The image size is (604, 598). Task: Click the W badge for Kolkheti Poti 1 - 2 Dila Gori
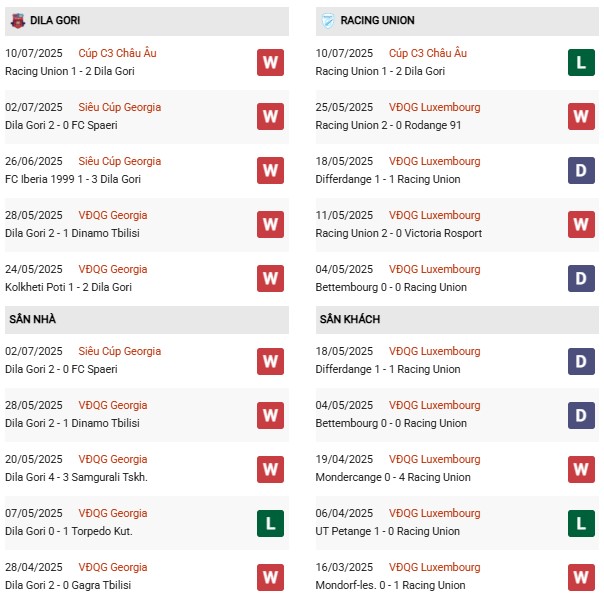tap(270, 278)
